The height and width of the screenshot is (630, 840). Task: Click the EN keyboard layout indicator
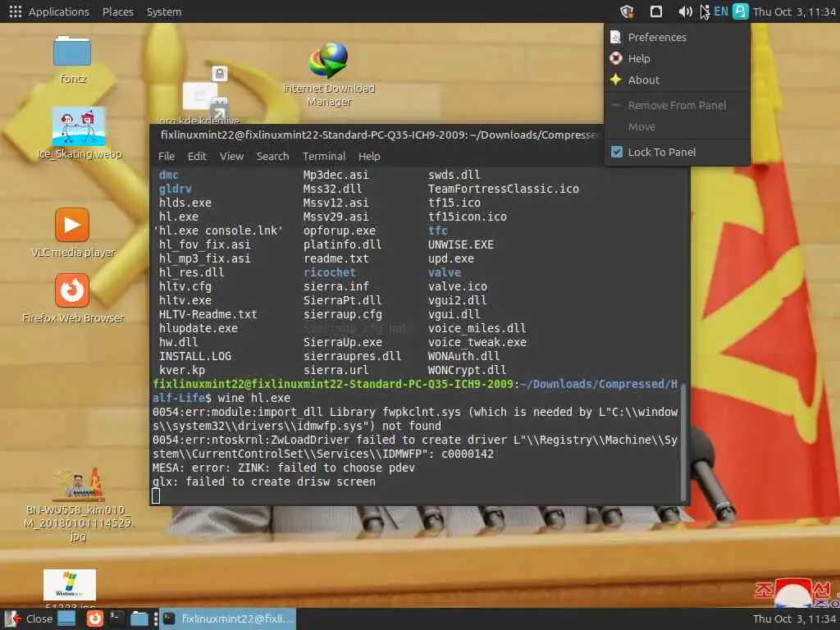pos(721,11)
